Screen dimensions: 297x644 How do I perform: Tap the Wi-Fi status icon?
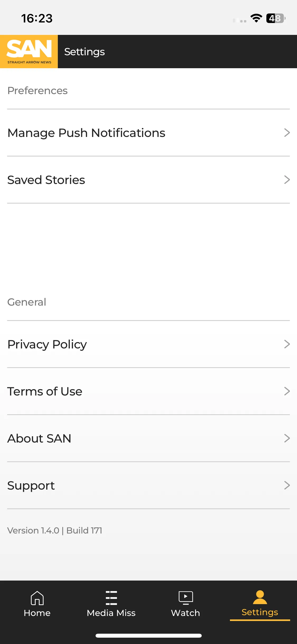coord(256,18)
